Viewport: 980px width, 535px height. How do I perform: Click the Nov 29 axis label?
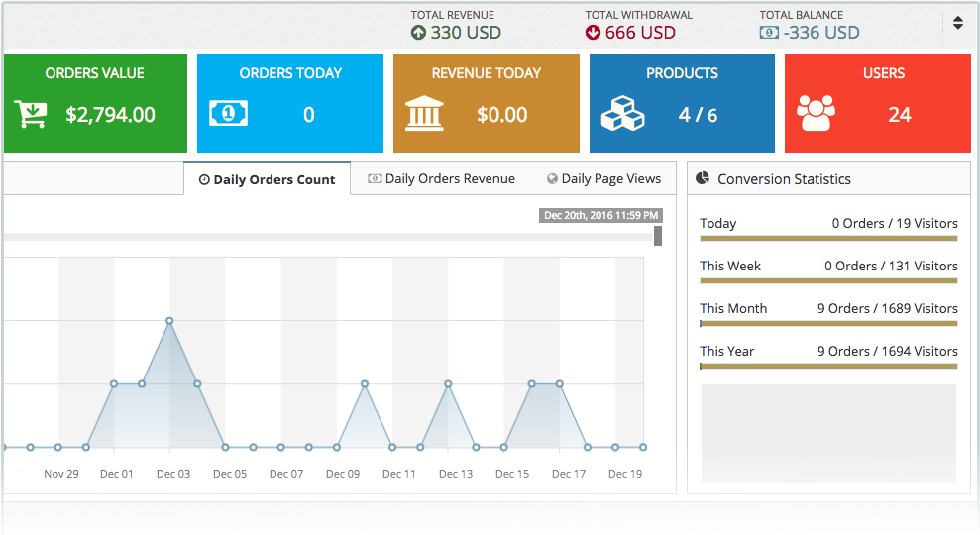(61, 474)
